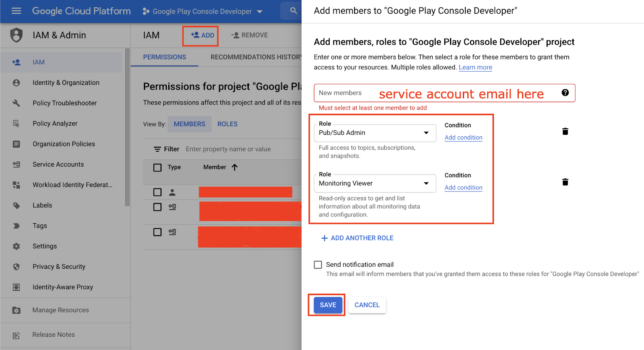Click the Settings gear icon

pyautogui.click(x=16, y=246)
